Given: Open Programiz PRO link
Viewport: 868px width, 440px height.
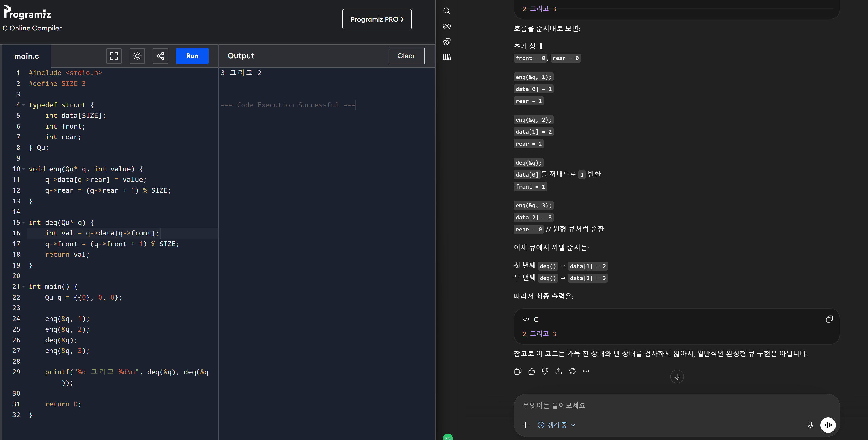Looking at the screenshot, I should [377, 19].
